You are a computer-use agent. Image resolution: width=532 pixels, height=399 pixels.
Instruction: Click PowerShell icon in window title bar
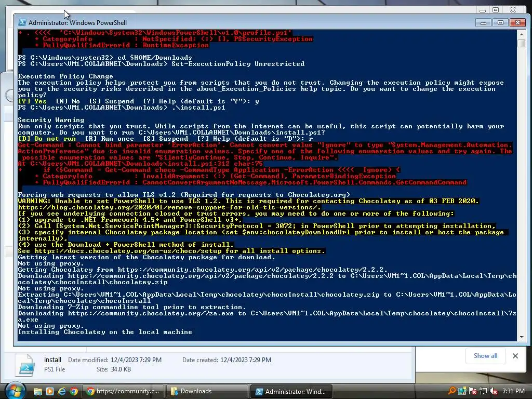click(22, 22)
